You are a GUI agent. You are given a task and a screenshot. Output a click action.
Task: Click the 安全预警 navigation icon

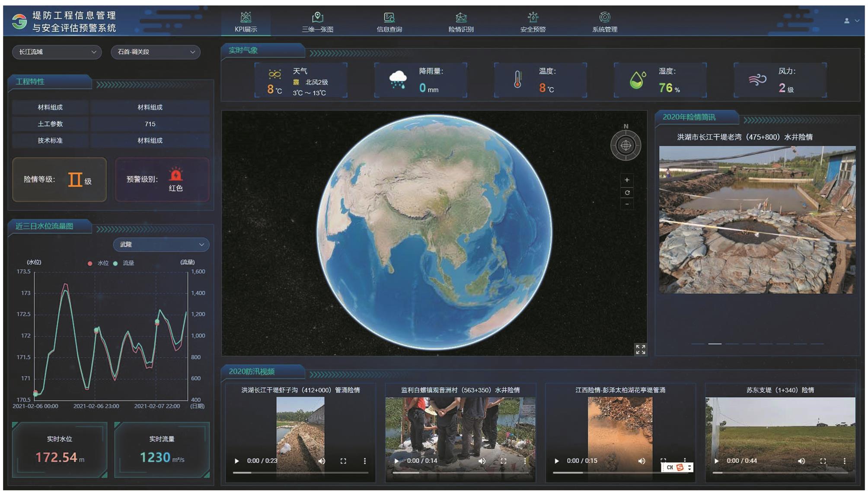point(533,17)
